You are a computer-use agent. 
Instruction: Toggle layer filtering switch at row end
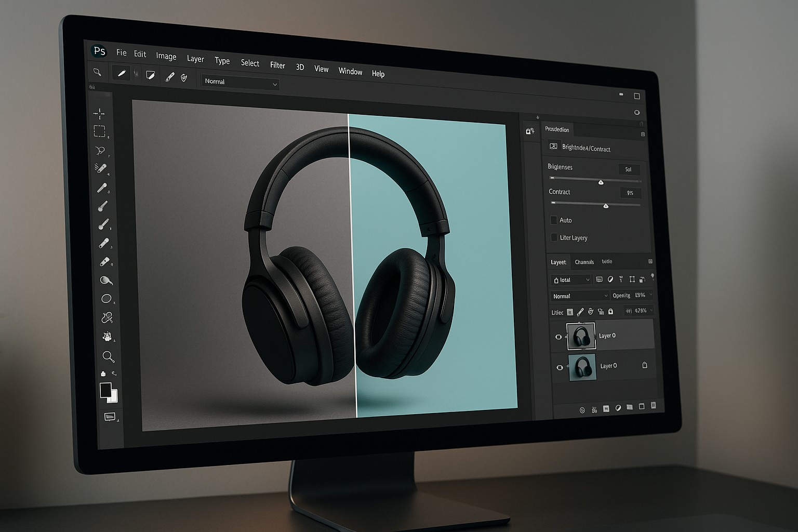coord(653,277)
